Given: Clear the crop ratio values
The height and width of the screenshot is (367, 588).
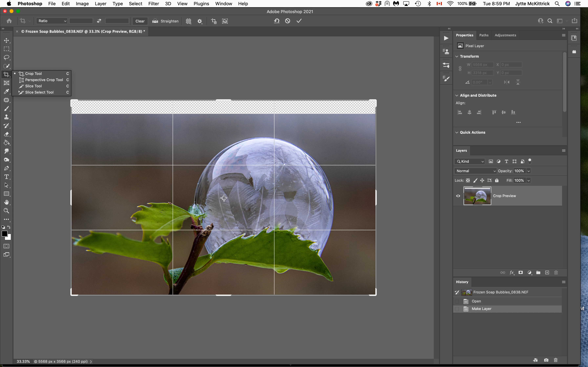Looking at the screenshot, I should click(140, 21).
